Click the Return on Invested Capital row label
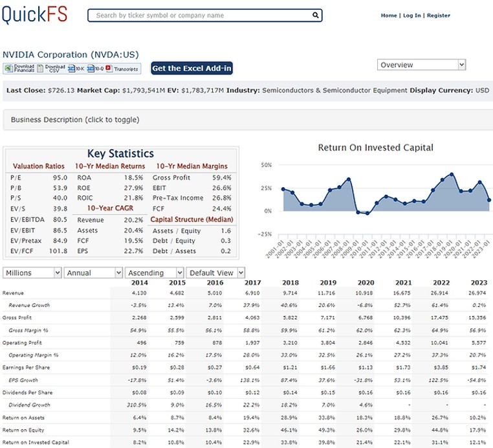Viewport: 493px width, 448px height. pyautogui.click(x=36, y=442)
